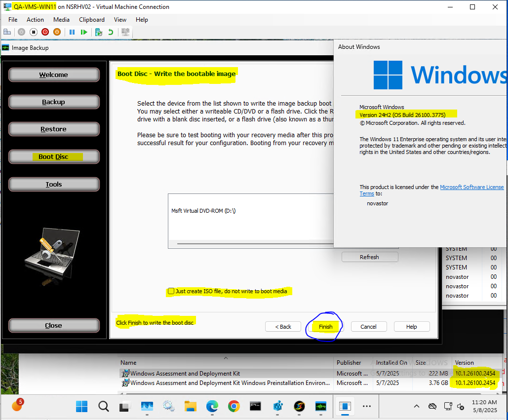Select the Boot Disc sidebar button
Image resolution: width=508 pixels, height=420 pixels.
tap(54, 157)
